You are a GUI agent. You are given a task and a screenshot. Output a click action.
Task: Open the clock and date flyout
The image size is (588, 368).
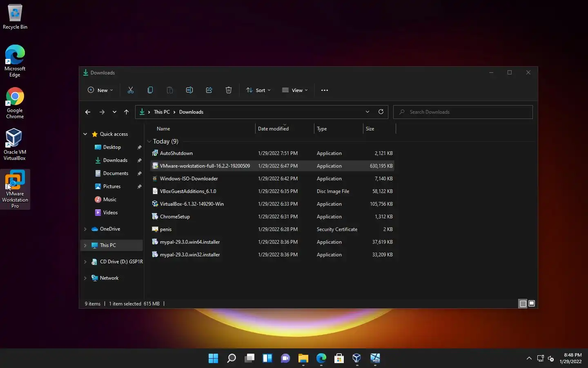coord(570,358)
